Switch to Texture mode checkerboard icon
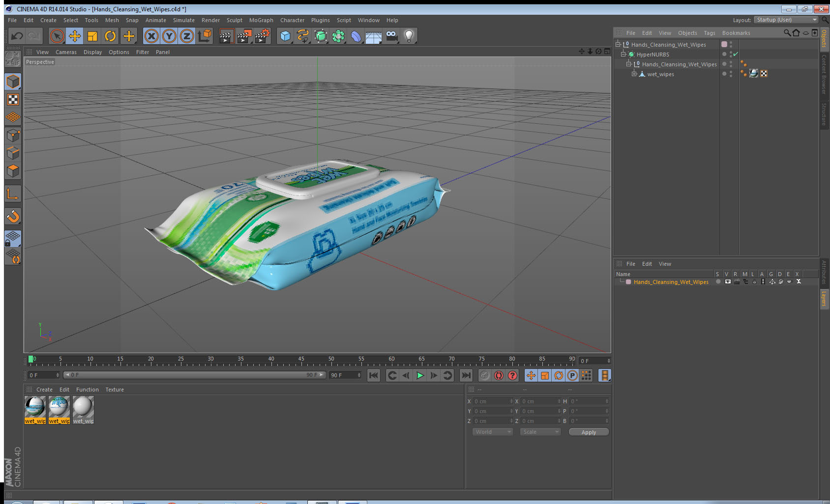 coord(13,100)
